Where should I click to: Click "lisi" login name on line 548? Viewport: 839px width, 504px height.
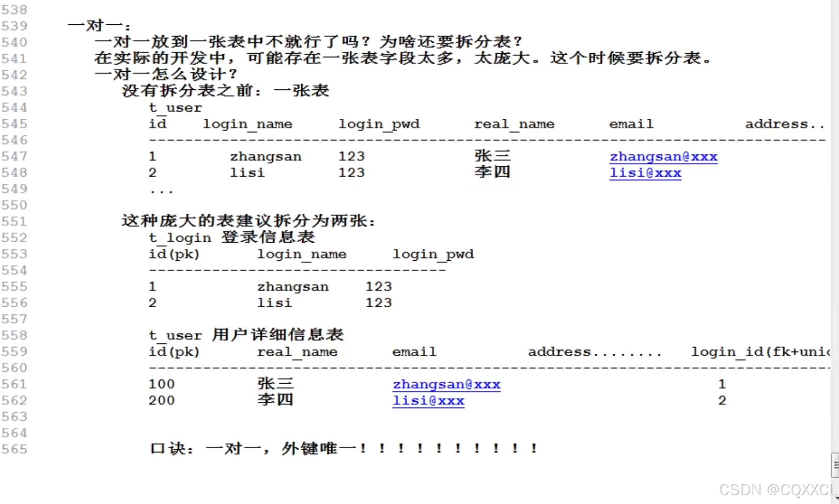(247, 172)
